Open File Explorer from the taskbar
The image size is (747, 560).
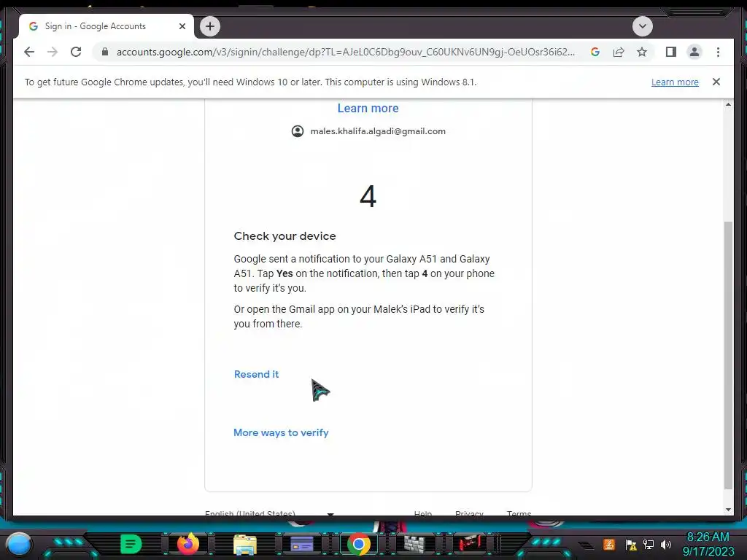click(245, 544)
